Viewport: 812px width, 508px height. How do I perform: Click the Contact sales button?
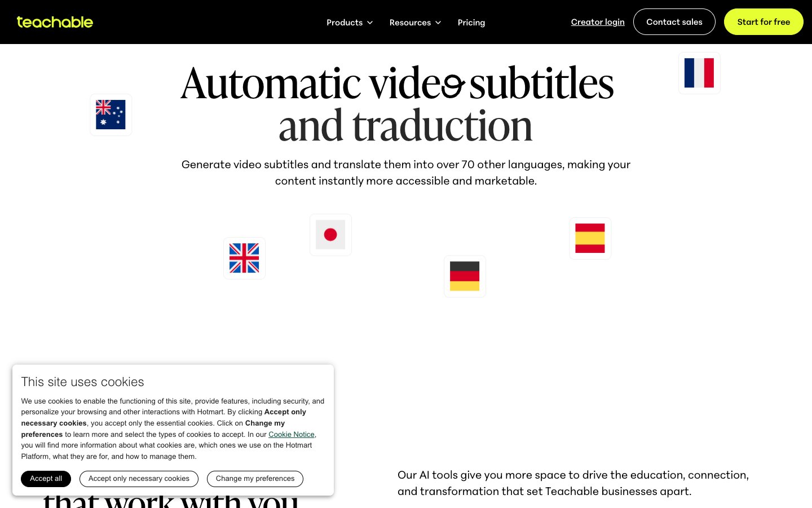(674, 22)
